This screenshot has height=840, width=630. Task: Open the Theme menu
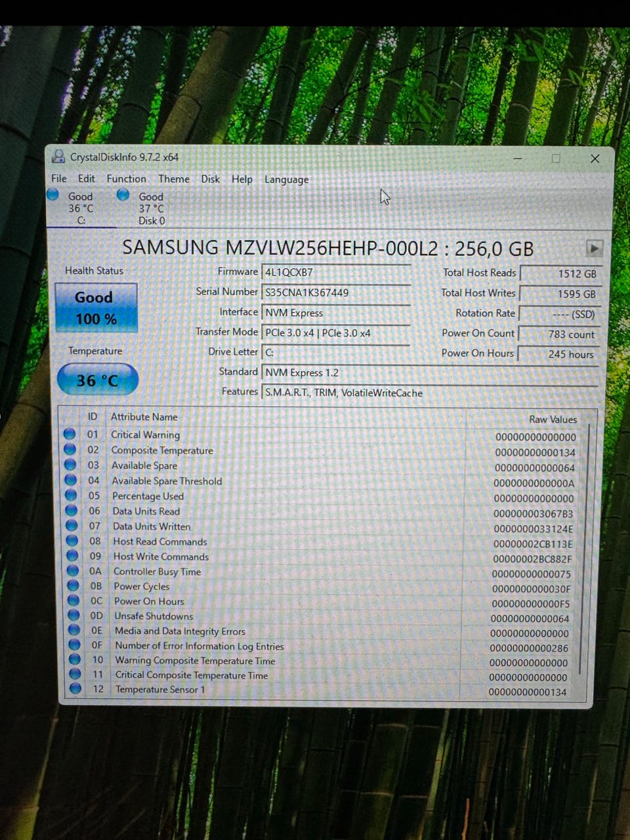click(174, 178)
